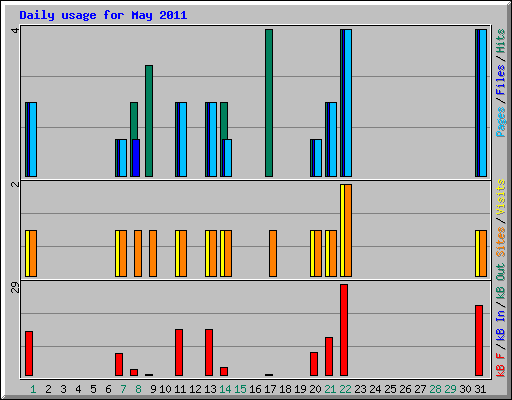The height and width of the screenshot is (400, 512).
Task: Click the '4' axis maximum value
Action: [15, 31]
